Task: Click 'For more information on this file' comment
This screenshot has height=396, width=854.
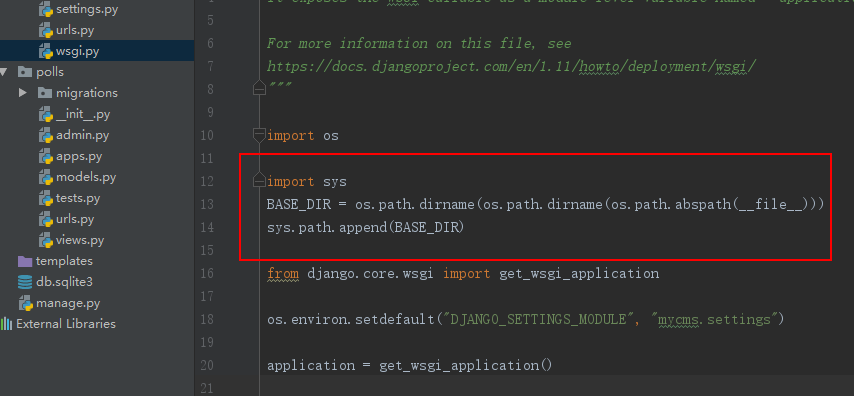Action: click(419, 43)
